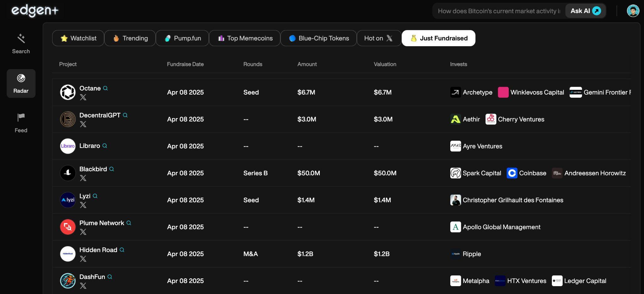Switch to the Hot on X tab

pyautogui.click(x=379, y=38)
